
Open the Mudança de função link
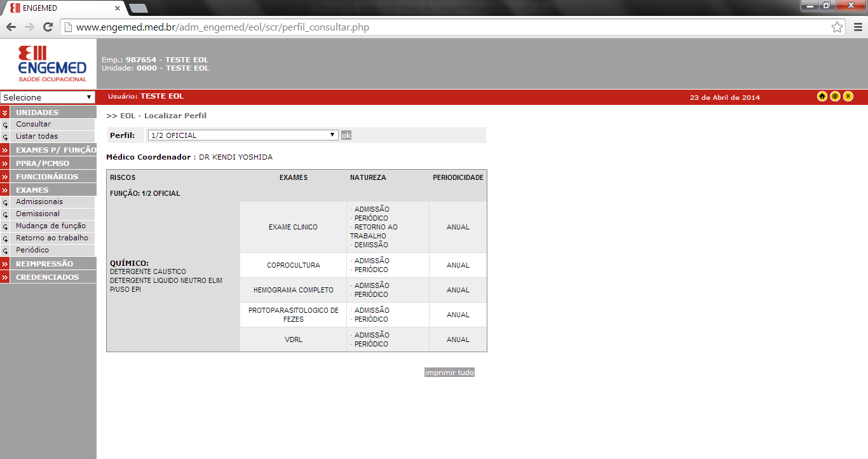[x=51, y=226]
